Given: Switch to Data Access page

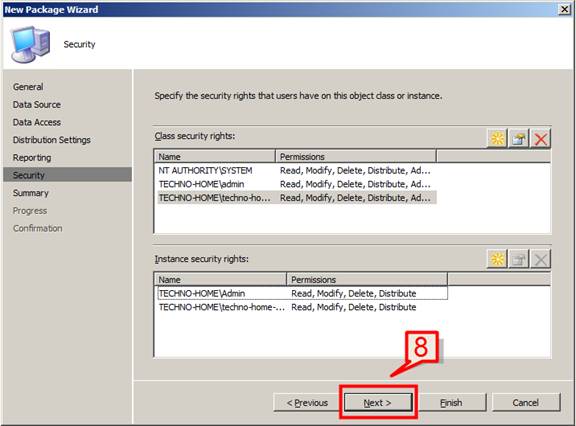Looking at the screenshot, I should pyautogui.click(x=37, y=122).
